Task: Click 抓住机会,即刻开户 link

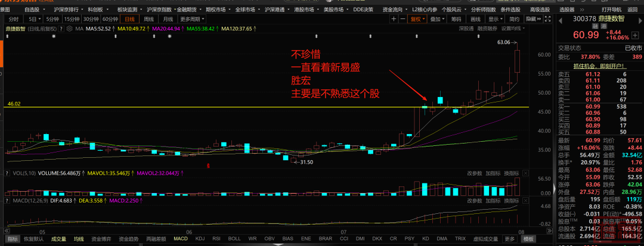Action: tap(600, 66)
